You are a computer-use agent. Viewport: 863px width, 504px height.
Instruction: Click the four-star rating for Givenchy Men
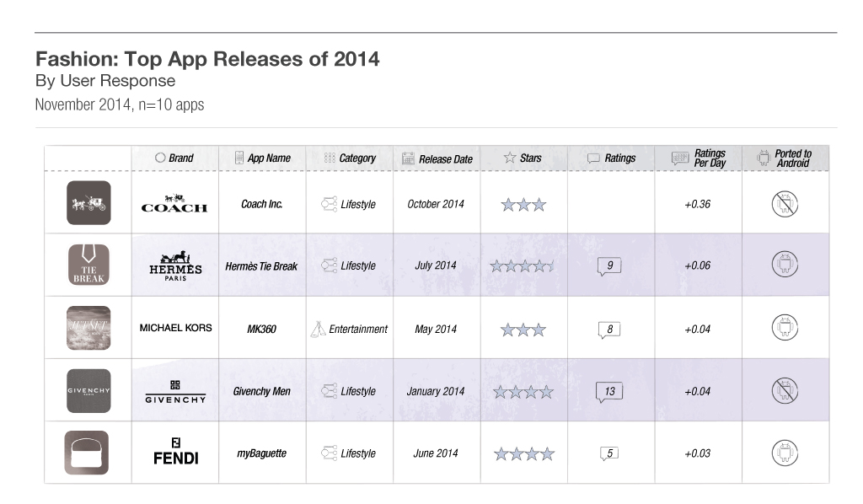tap(523, 392)
